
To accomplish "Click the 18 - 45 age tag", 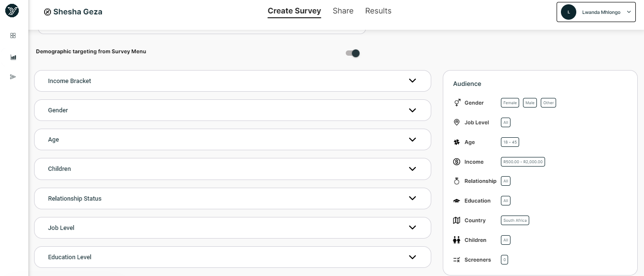I will pos(510,142).
